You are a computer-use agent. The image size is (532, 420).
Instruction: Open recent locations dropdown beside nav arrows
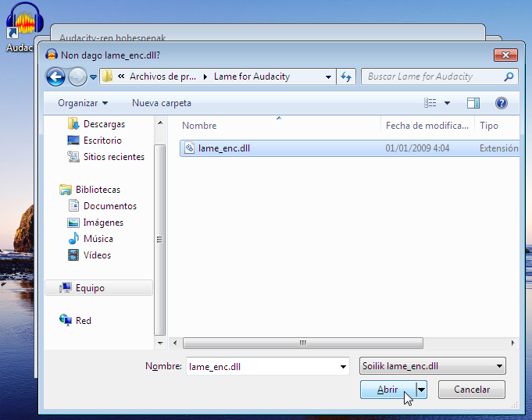point(93,77)
